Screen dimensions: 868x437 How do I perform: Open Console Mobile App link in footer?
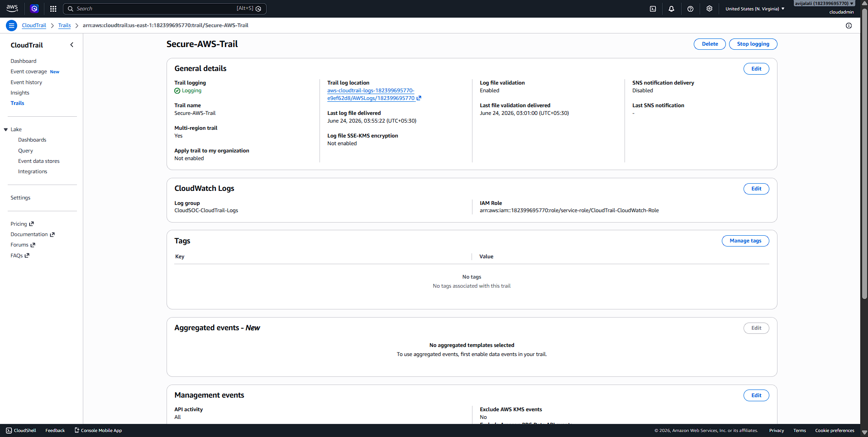point(98,430)
